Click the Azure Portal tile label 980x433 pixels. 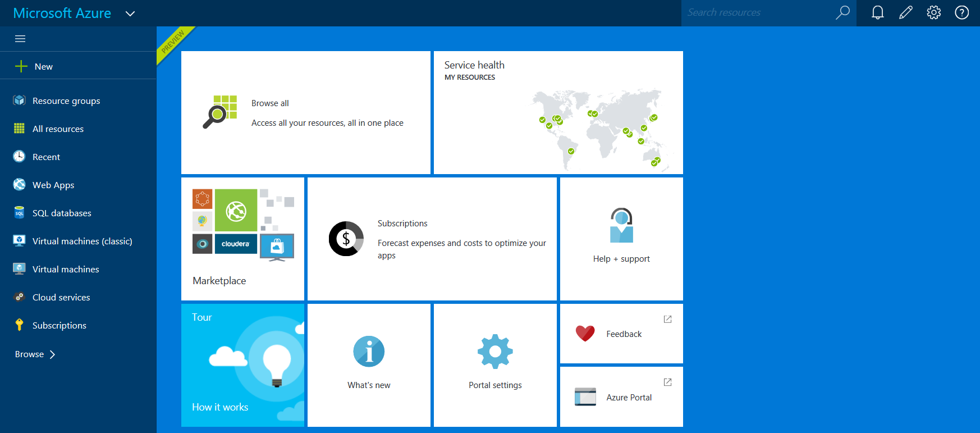(629, 398)
